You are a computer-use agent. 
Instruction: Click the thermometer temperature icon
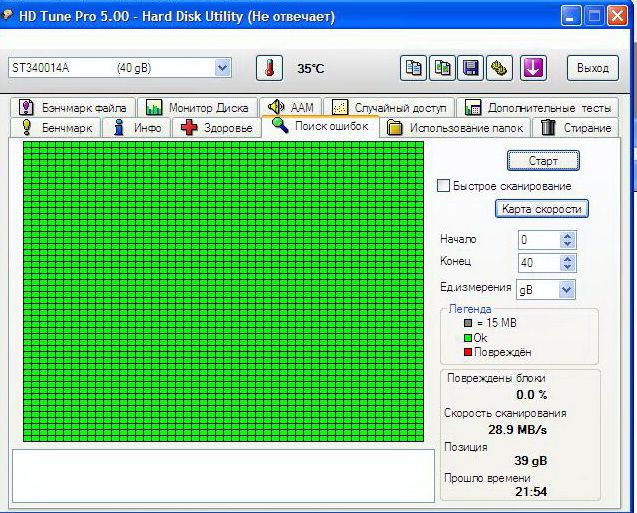pyautogui.click(x=269, y=68)
